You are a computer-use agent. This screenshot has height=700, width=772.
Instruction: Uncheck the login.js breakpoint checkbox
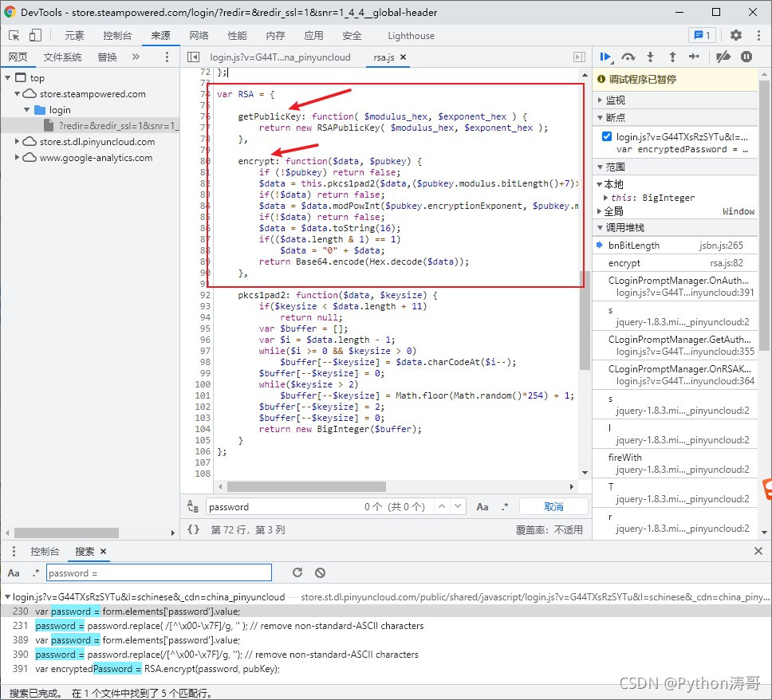tap(607, 136)
